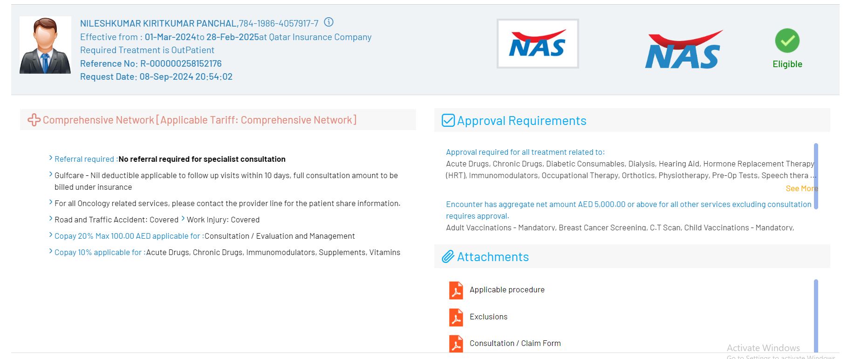Click the boxed NAS logo
868x359 pixels.
coord(538,44)
